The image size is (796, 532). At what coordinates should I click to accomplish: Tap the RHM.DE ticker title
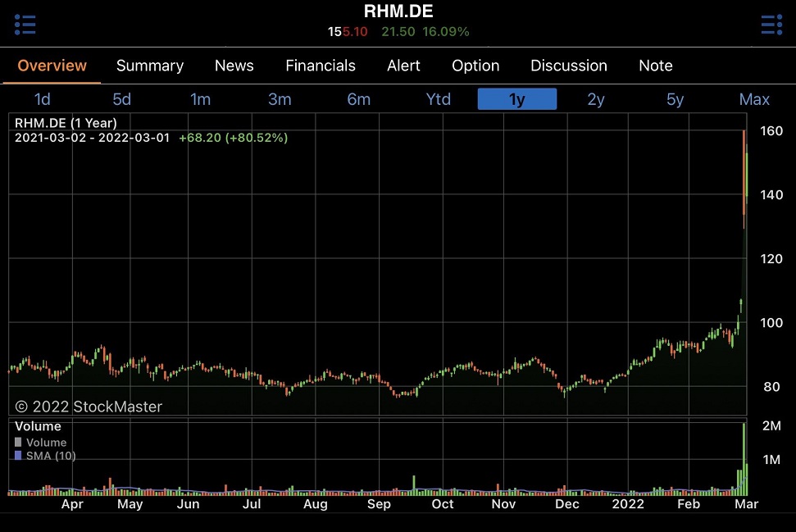coord(398,11)
